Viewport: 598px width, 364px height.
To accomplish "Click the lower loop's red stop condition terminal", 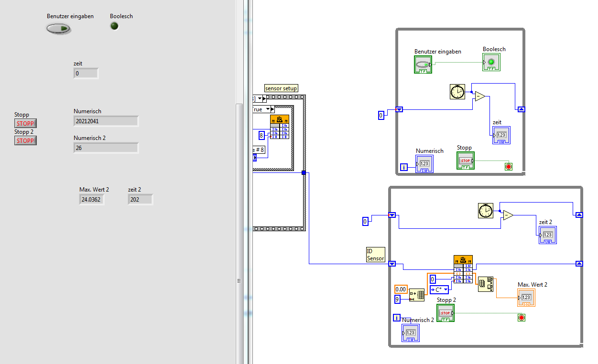I will click(522, 318).
